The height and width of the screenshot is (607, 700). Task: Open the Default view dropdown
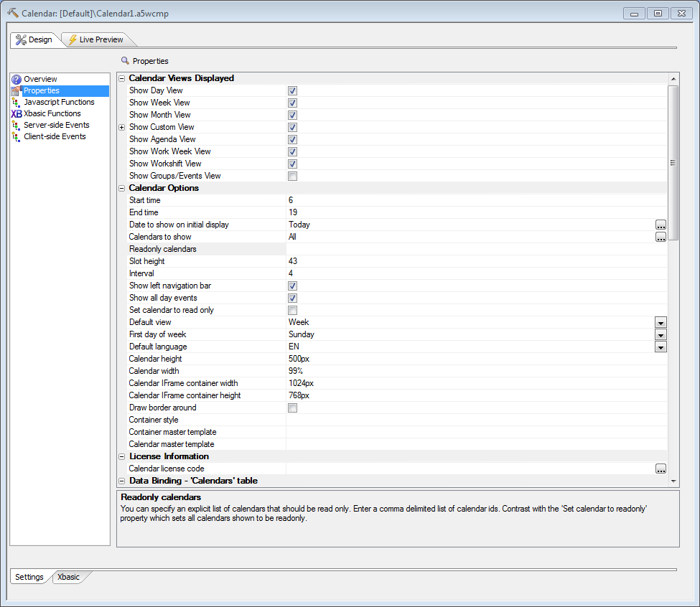[x=661, y=322]
